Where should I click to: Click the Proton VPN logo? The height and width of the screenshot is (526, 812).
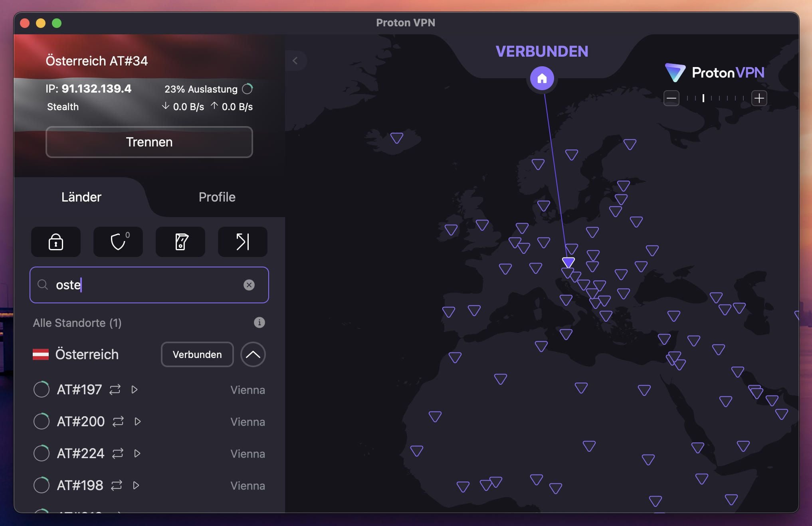click(715, 73)
